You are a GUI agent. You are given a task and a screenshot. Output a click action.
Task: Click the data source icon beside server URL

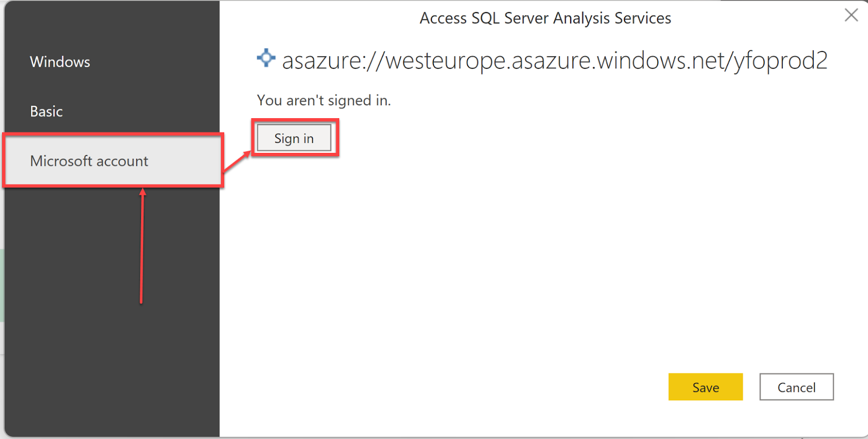(266, 57)
